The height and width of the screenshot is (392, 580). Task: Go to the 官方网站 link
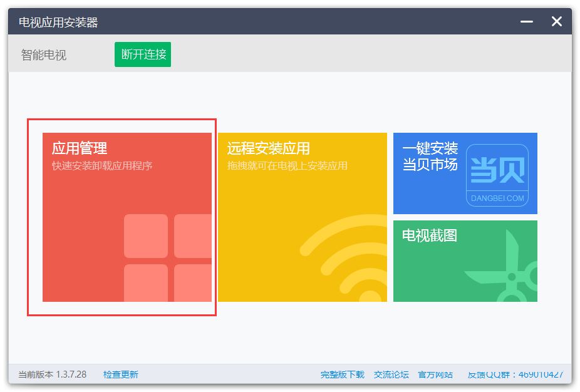click(435, 374)
